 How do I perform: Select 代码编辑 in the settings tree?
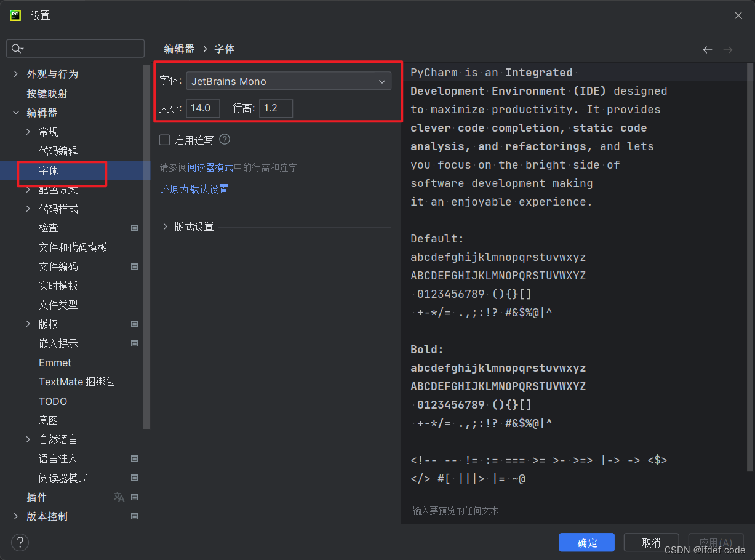pyautogui.click(x=58, y=151)
